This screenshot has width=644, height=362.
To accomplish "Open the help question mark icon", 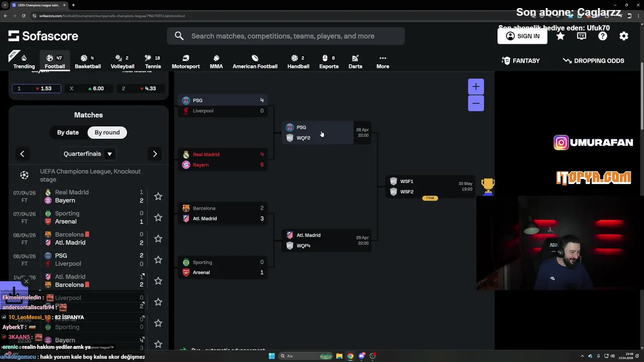I will tap(602, 36).
